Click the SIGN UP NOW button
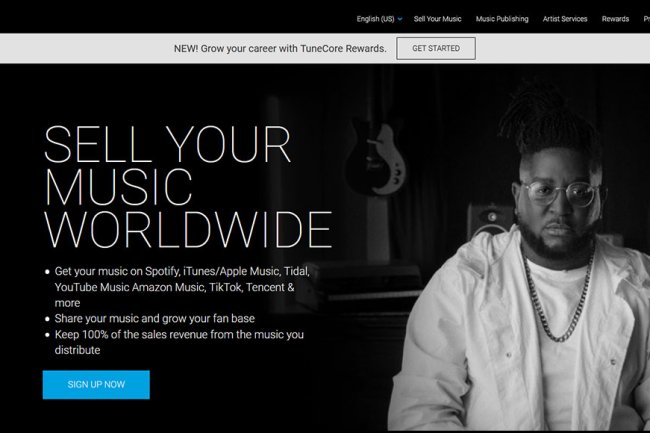650x433 pixels. point(96,385)
